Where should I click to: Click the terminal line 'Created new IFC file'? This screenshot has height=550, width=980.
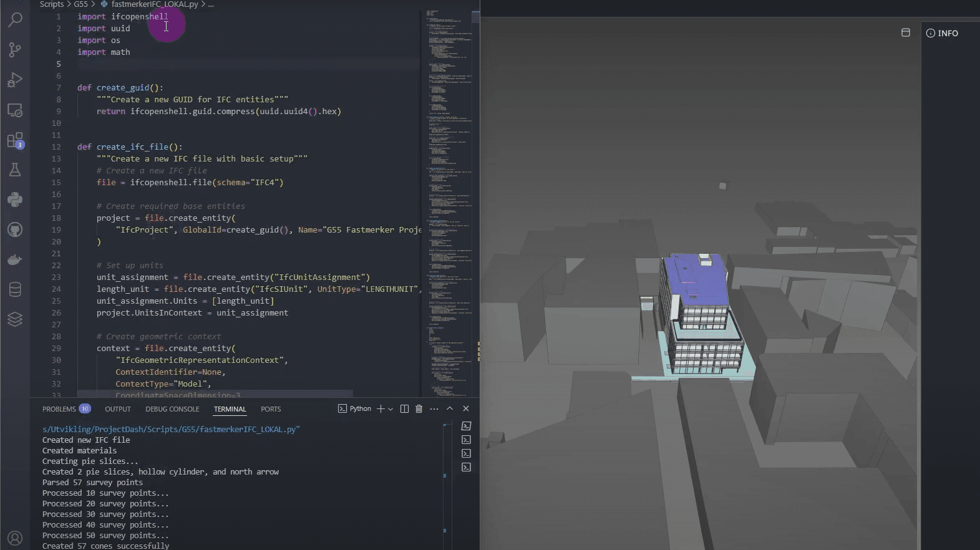pyautogui.click(x=86, y=440)
